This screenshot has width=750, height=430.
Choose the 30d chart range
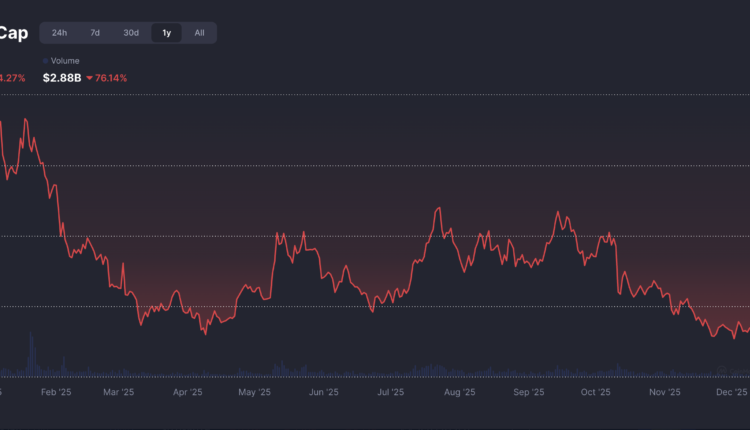click(x=131, y=33)
